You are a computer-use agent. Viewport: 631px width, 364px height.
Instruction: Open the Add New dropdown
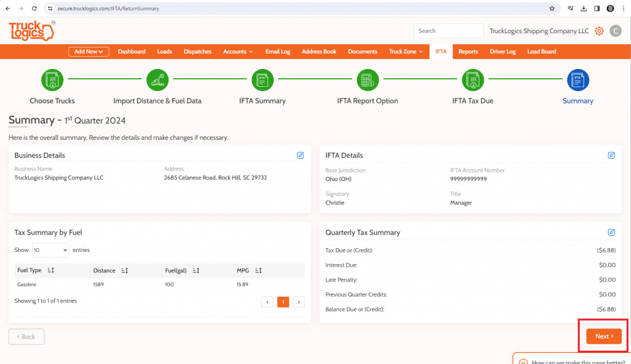tap(89, 52)
